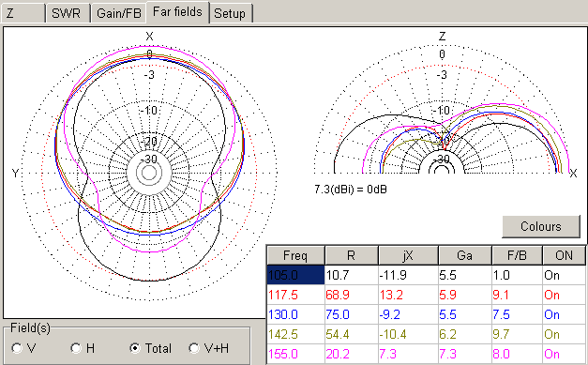
Task: Click the jX value -9.2
Action: [408, 314]
